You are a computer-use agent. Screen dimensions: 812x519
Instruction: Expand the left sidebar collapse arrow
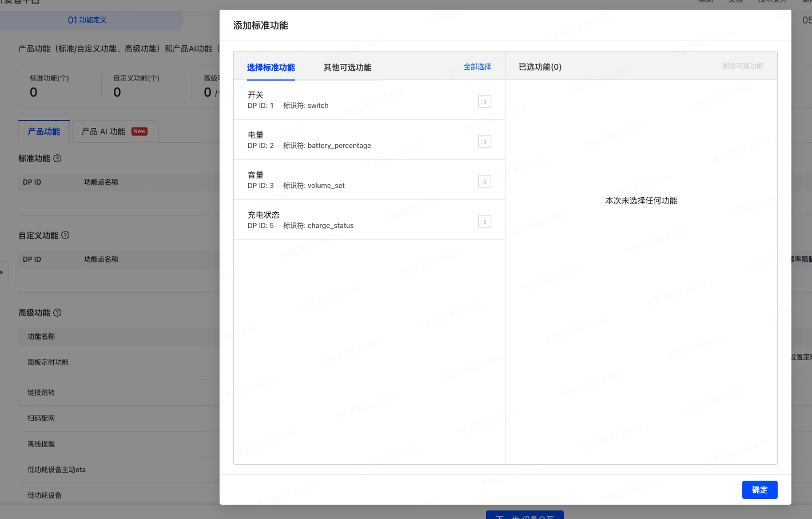[x=2, y=272]
